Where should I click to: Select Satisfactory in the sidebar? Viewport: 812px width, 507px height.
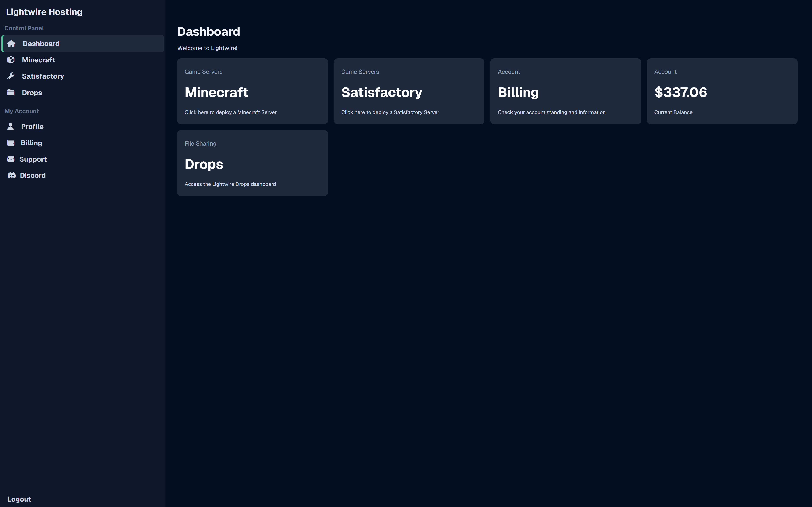(x=43, y=76)
